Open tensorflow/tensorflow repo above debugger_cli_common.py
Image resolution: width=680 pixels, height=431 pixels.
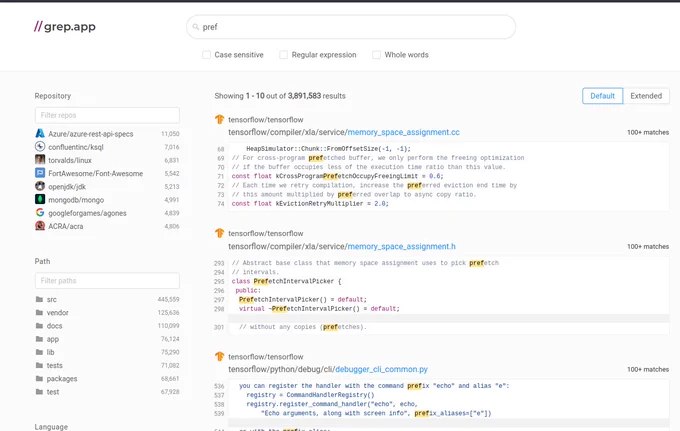(266, 357)
